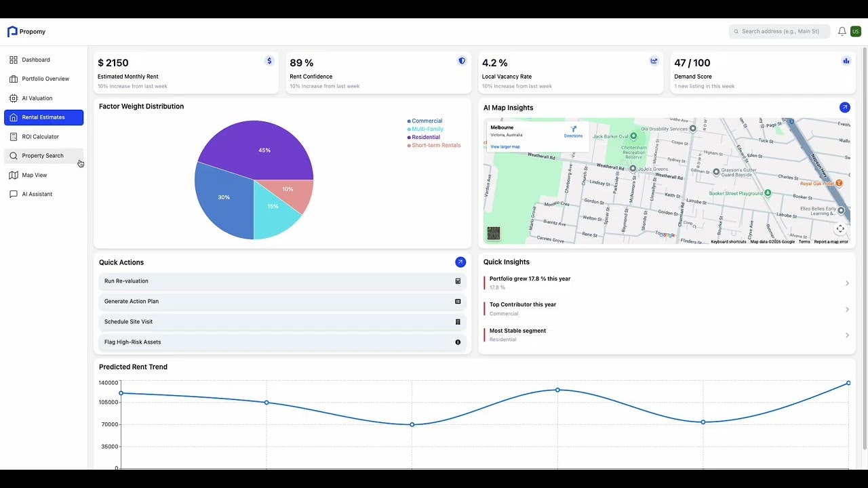Toggle the satellite layer thumbnail on the map
Screen dimensions: 868x488
[494, 233]
